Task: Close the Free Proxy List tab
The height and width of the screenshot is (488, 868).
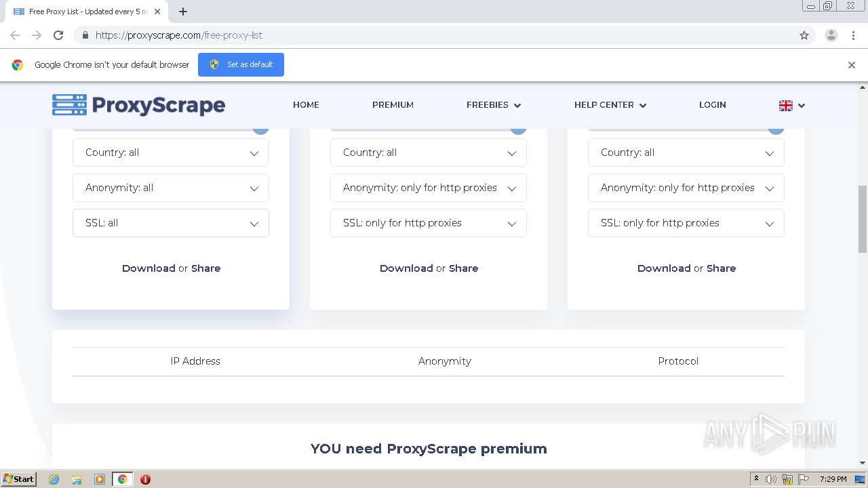Action: pos(158,12)
